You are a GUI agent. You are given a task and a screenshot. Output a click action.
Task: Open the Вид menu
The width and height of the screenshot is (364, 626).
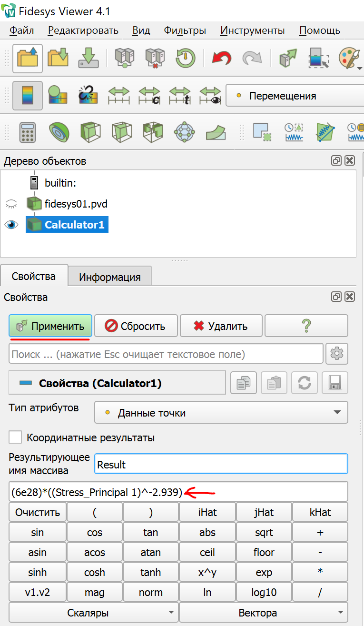coord(141,30)
